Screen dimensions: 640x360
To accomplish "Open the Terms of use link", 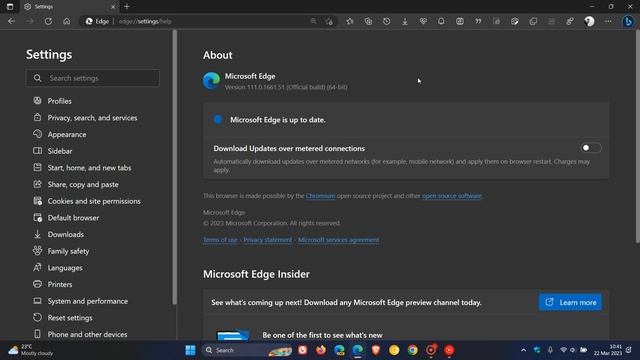I will point(220,240).
